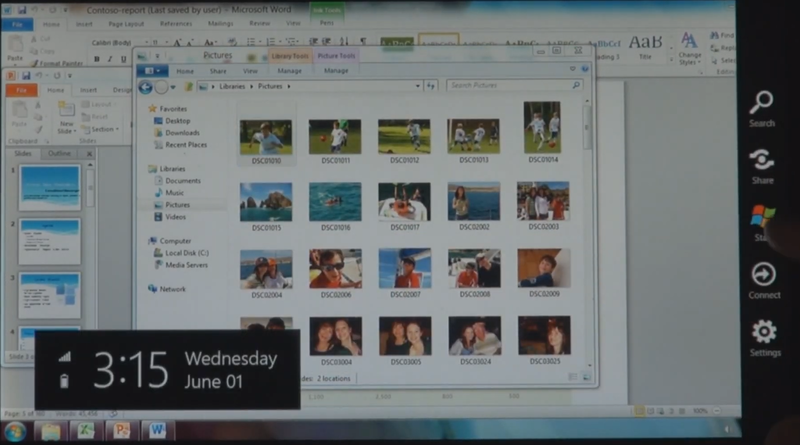Open the PowerPoint File tab
800x445 pixels.
21,90
